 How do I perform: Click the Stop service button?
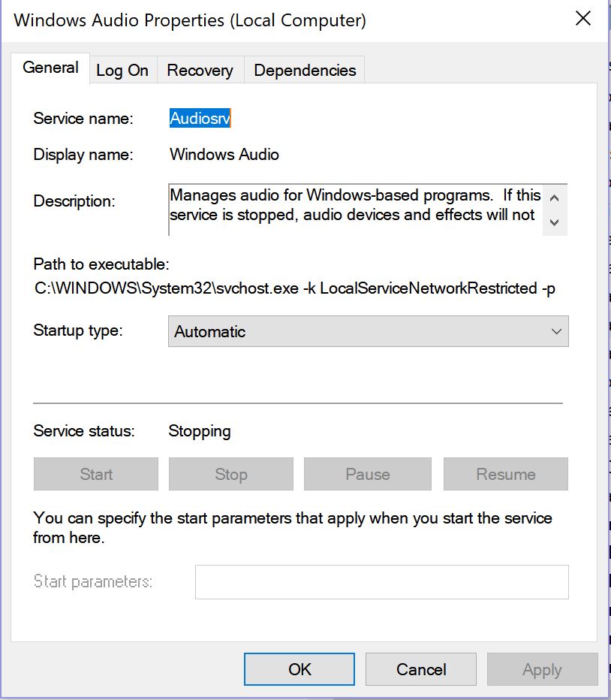coord(230,474)
